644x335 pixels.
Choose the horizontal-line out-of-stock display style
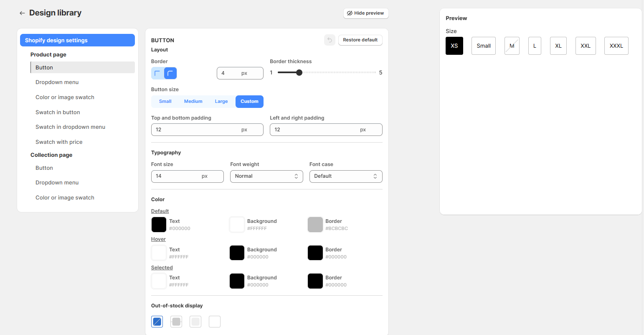pyautogui.click(x=176, y=322)
